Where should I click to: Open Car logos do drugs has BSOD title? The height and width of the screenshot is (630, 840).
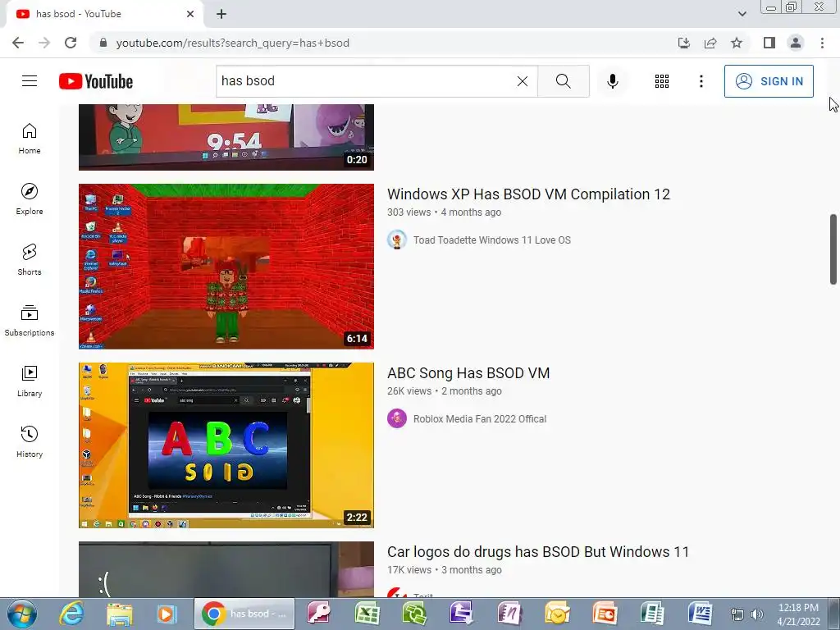538,552
